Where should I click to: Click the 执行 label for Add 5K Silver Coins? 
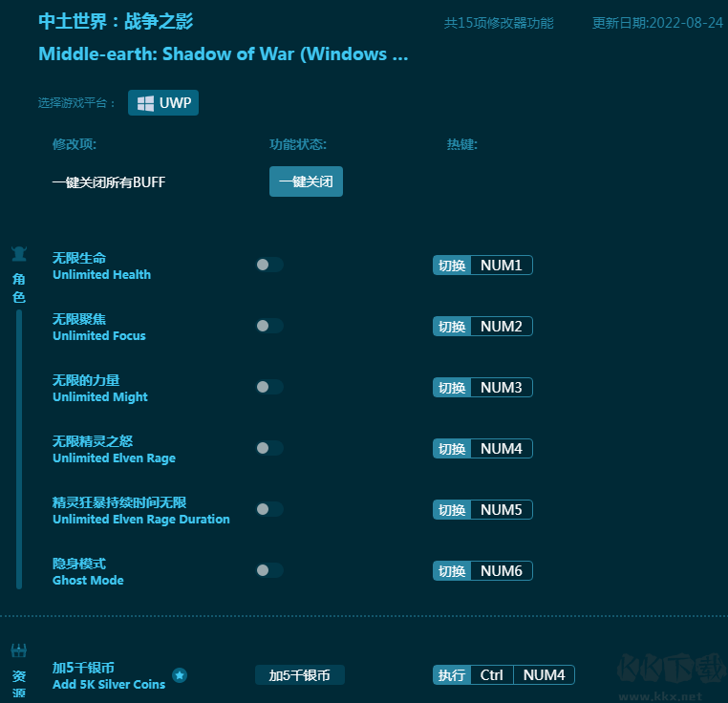pyautogui.click(x=452, y=675)
